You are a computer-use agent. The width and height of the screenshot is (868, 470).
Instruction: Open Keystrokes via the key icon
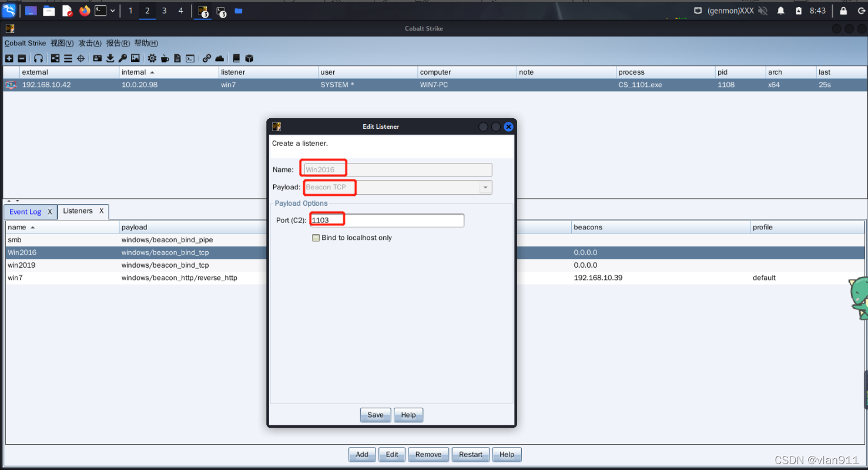pos(122,58)
